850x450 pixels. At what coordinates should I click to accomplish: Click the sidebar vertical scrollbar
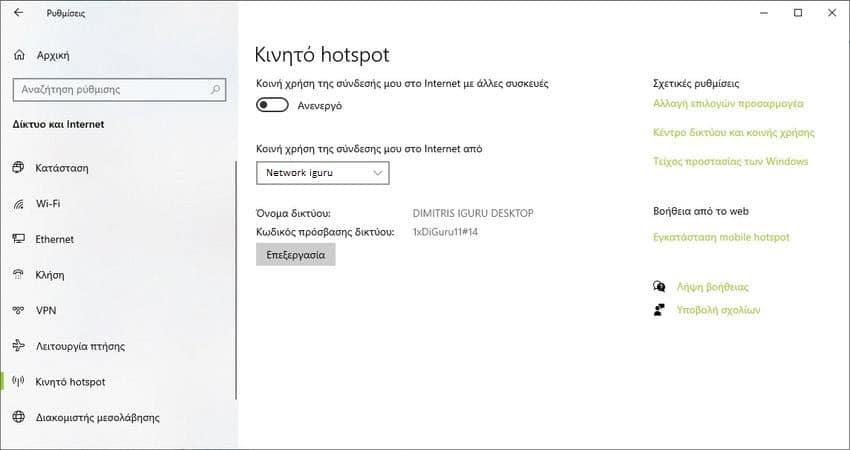point(236,280)
